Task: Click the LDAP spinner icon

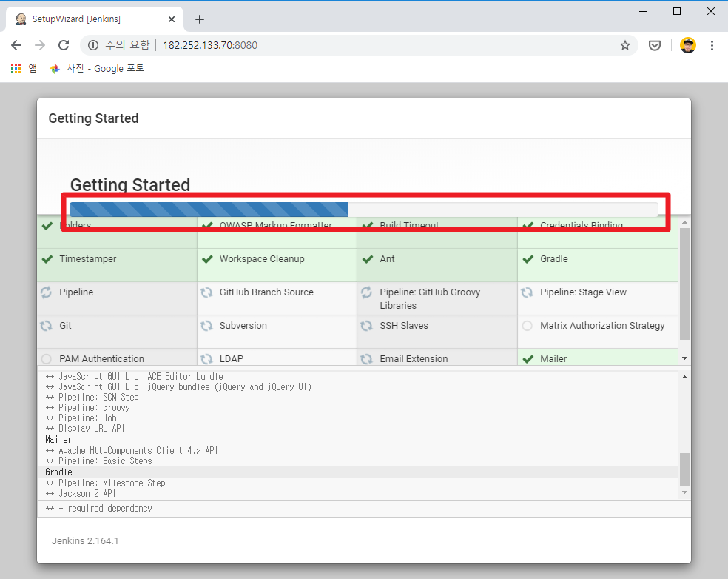Action: pyautogui.click(x=206, y=359)
